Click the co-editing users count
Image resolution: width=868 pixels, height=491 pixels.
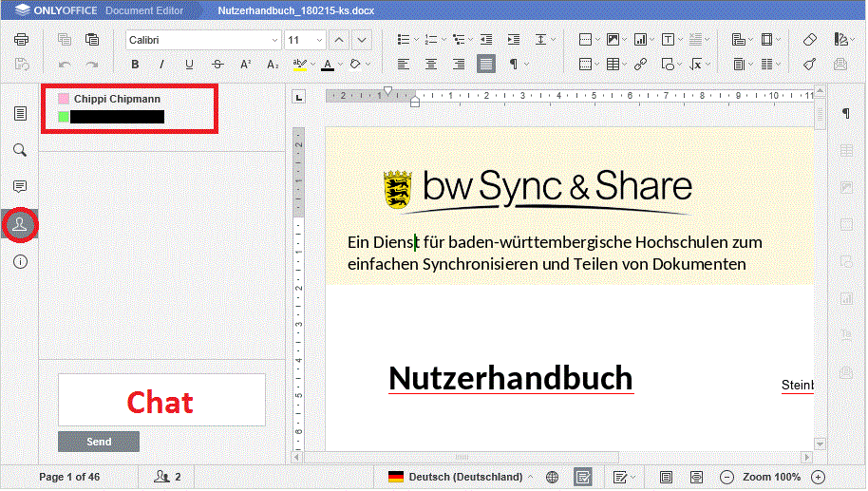tap(167, 477)
